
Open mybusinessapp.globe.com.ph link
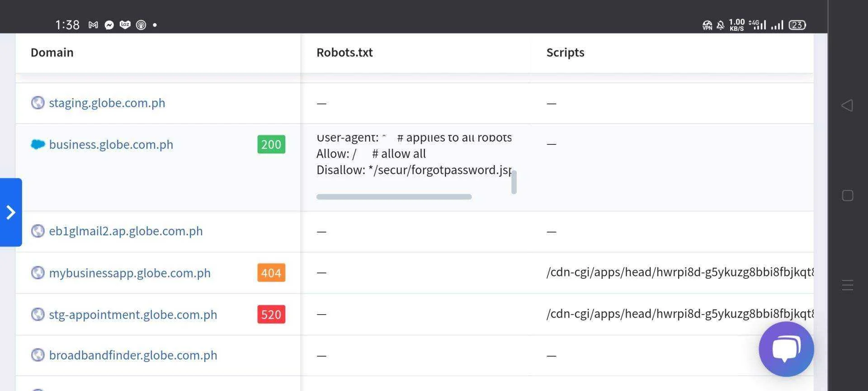point(130,273)
